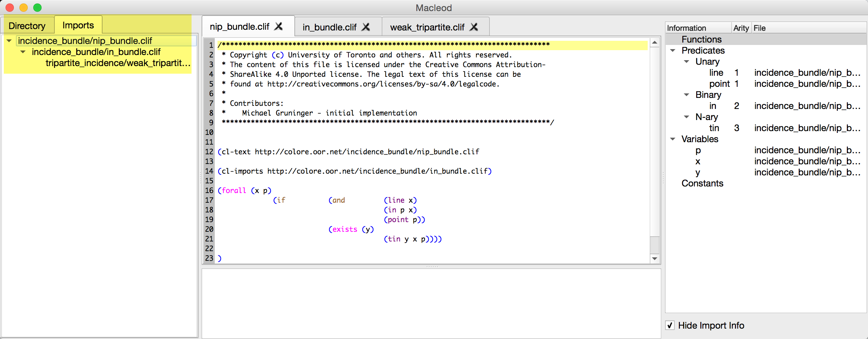Image resolution: width=868 pixels, height=339 pixels.
Task: Click the yellow macOS minimize window button
Action: pos(24,8)
